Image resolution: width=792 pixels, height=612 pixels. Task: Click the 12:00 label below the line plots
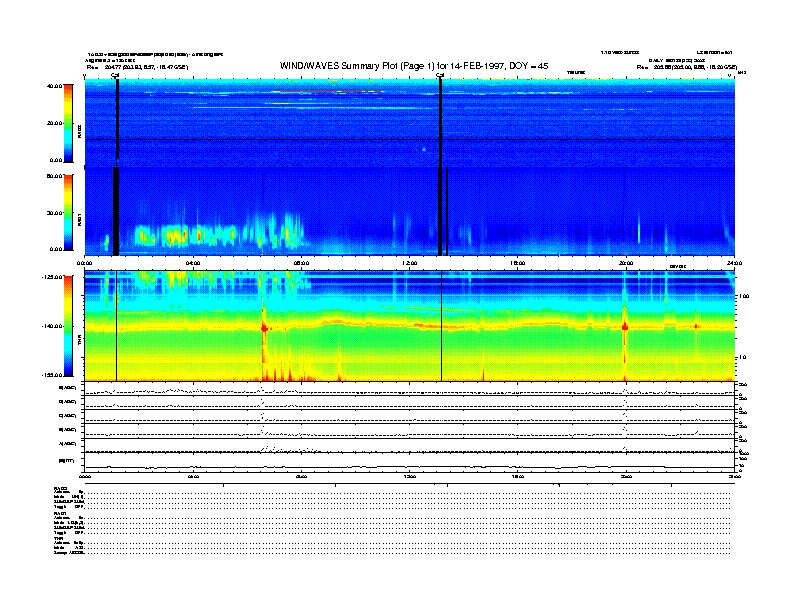coord(410,476)
